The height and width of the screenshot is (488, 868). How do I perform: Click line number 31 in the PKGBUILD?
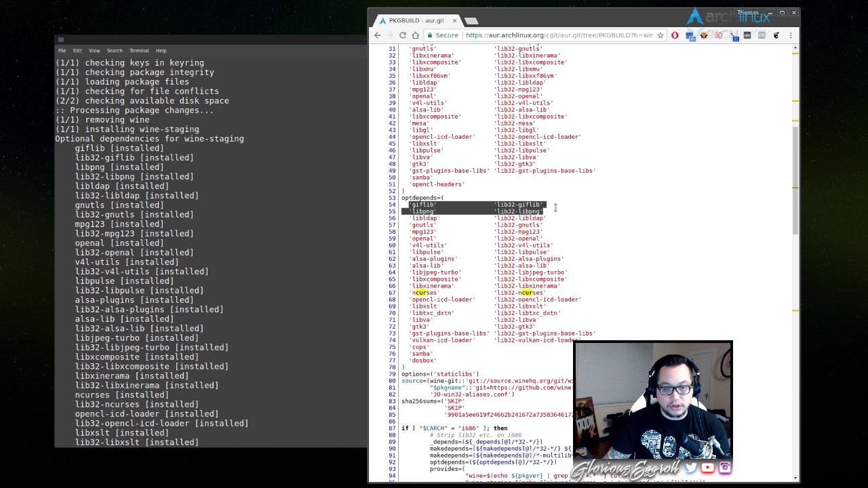[x=392, y=49]
